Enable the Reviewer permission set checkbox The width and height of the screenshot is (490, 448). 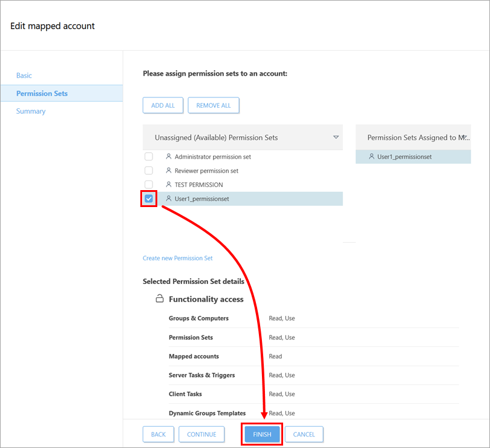click(149, 171)
